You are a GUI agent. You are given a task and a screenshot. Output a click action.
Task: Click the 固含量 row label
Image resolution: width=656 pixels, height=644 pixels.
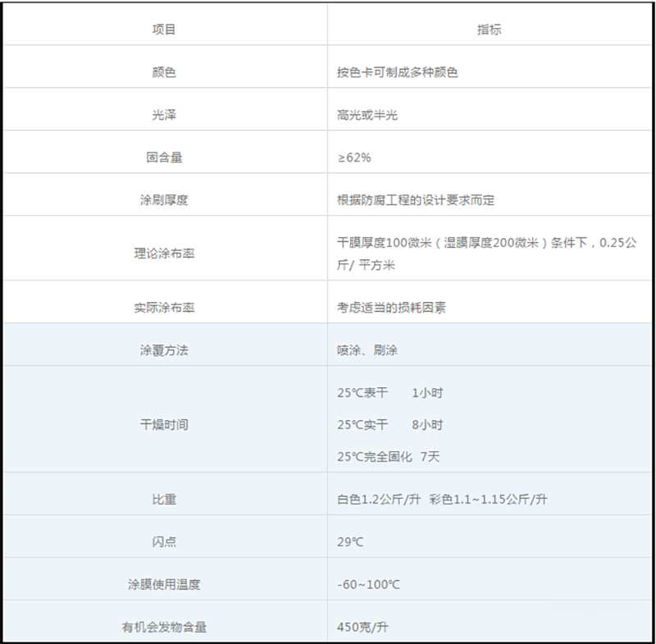164,158
